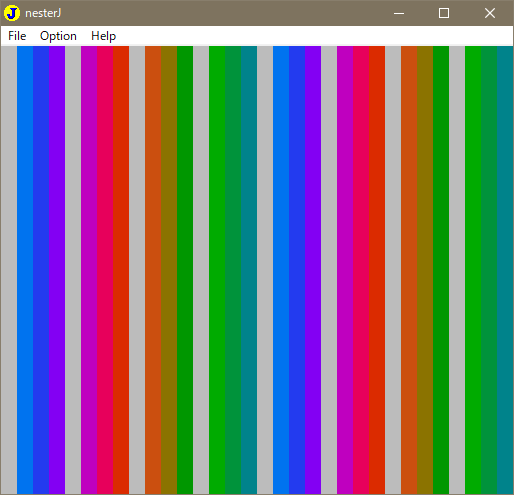Close the nesterJ window
The height and width of the screenshot is (495, 514).
click(x=490, y=13)
